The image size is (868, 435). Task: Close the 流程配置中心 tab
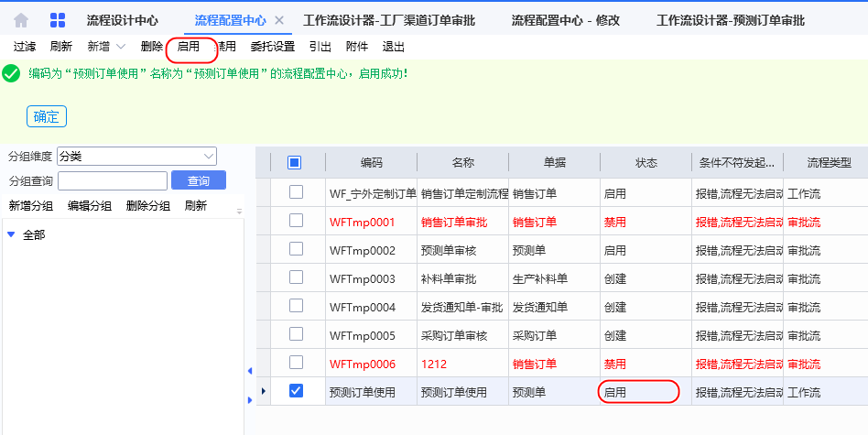[x=279, y=20]
